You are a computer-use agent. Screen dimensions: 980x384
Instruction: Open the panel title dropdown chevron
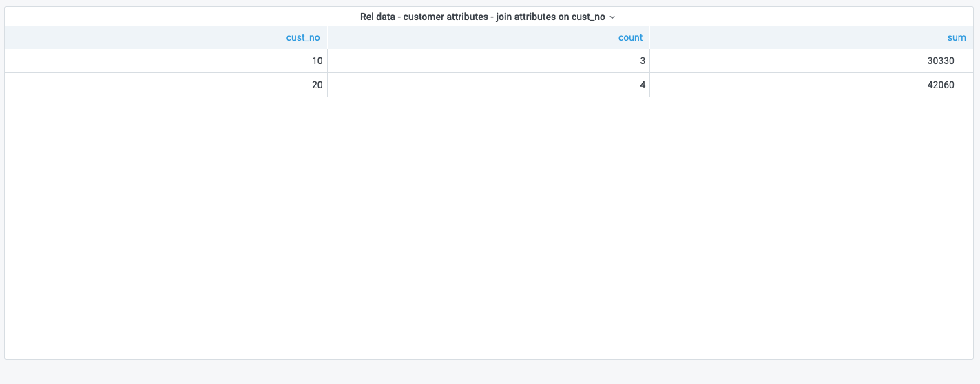tap(612, 17)
